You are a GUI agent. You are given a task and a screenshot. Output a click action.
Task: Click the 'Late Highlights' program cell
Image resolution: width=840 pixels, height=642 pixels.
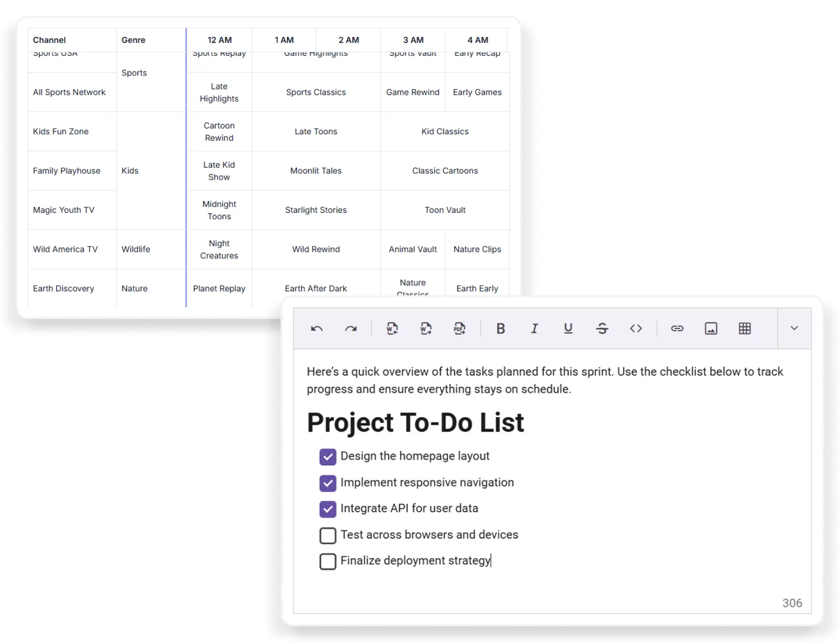(x=219, y=92)
